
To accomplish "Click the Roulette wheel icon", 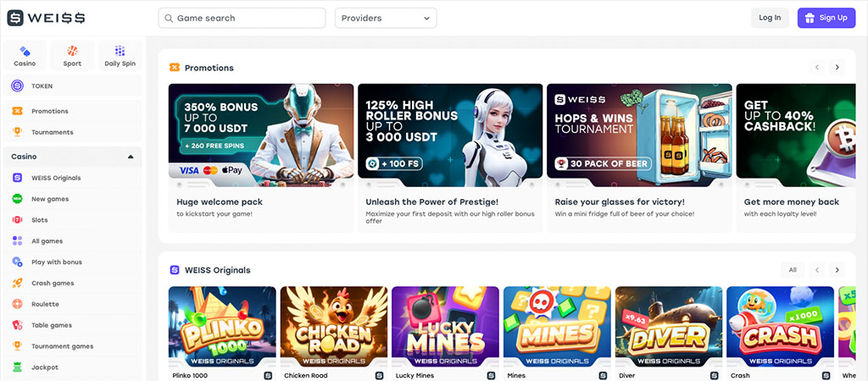I will pyautogui.click(x=17, y=304).
